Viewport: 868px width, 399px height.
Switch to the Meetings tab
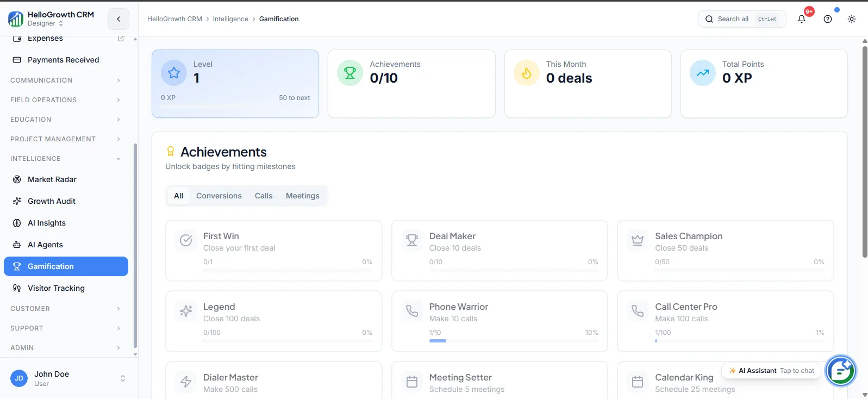click(x=303, y=196)
